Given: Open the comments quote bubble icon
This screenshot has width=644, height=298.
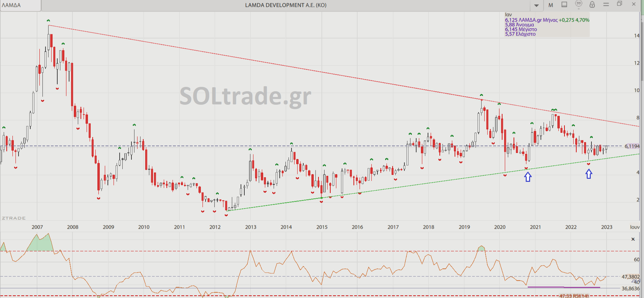Looking at the screenshot, I should click(579, 4).
